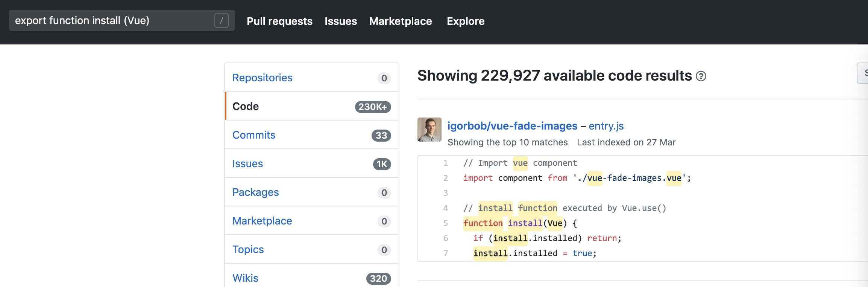Image resolution: width=868 pixels, height=287 pixels.
Task: Click 'Showing the top 10 matches' text
Action: [x=508, y=142]
